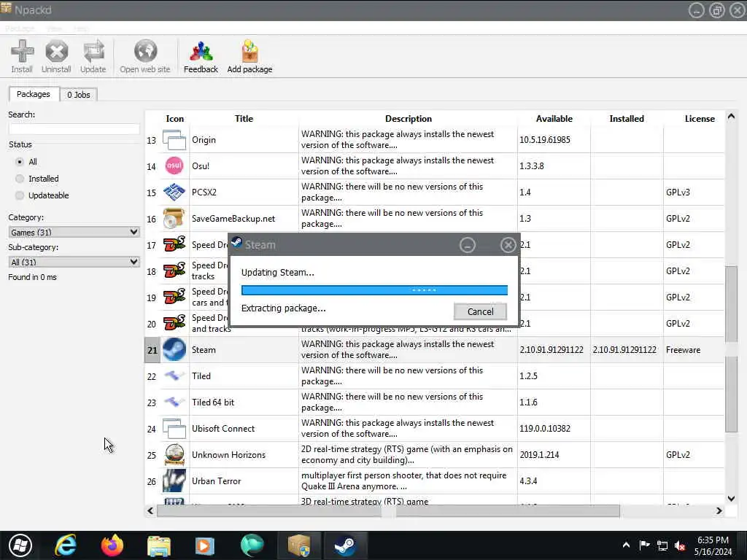This screenshot has height=560, width=747.
Task: Select the Urban Terror icon
Action: 174,481
